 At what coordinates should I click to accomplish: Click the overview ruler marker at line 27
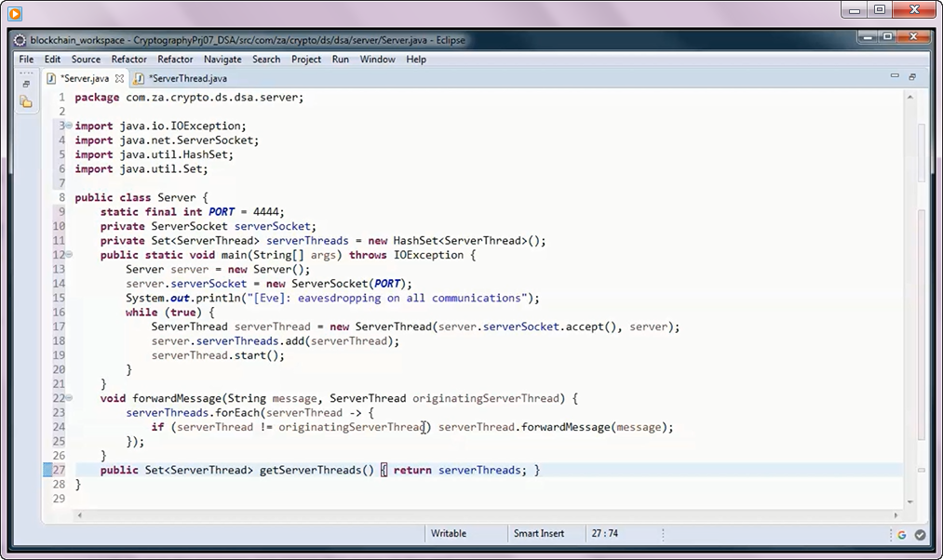(x=922, y=471)
